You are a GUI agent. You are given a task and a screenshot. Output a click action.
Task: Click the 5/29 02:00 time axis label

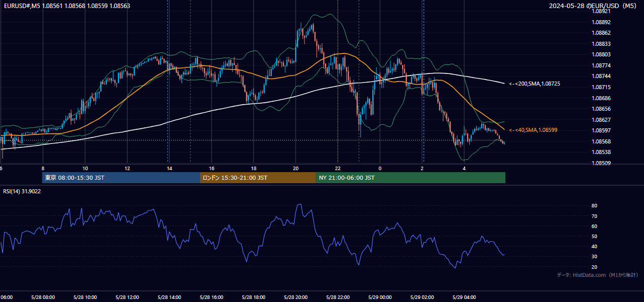point(422,297)
